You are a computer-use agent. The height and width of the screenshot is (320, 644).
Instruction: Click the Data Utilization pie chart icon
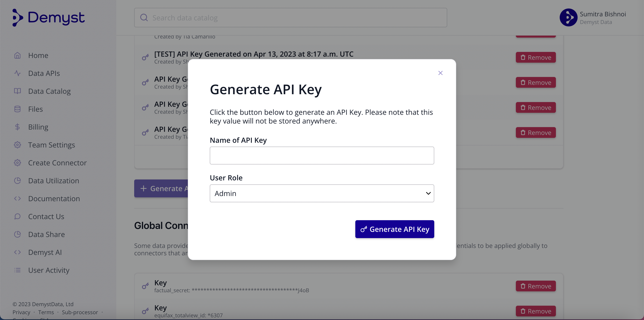pos(17,181)
